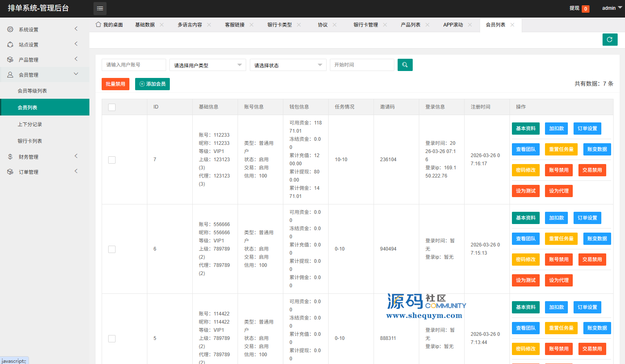Close the APP滚动 tab
625x364 pixels.
click(470, 25)
